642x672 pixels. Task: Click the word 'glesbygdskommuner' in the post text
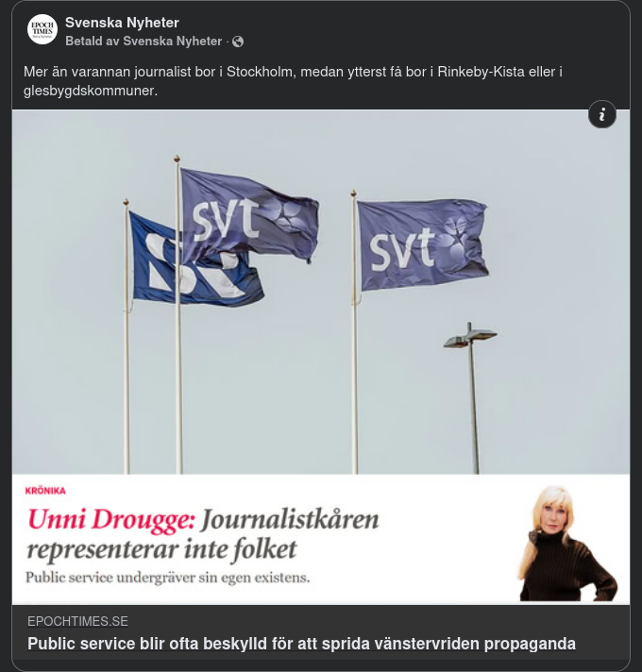(91, 91)
